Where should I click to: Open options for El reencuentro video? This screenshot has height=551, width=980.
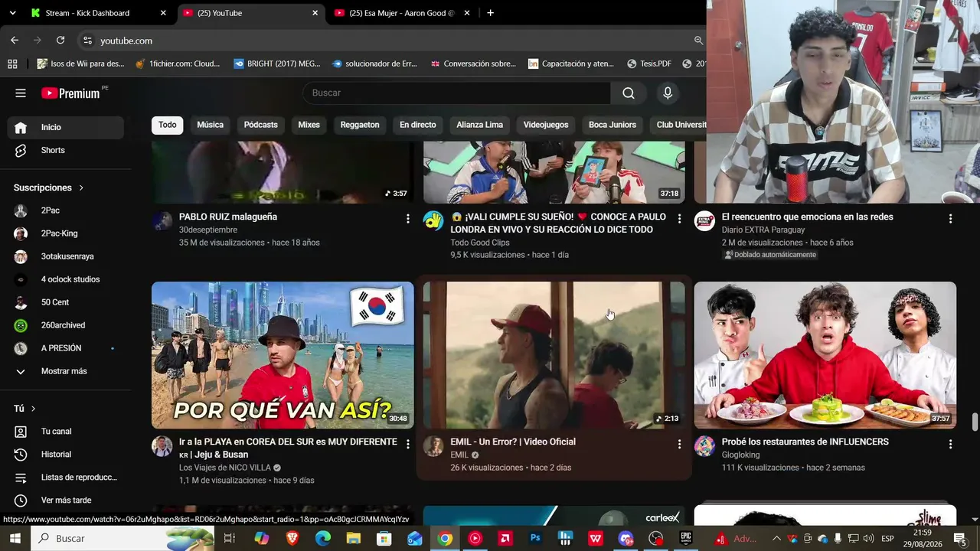pos(950,218)
